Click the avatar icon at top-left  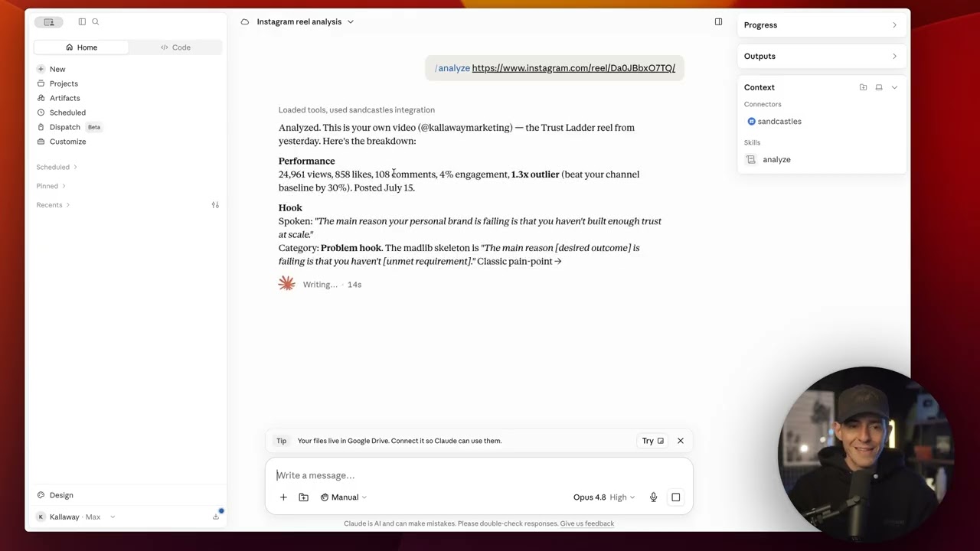pyautogui.click(x=49, y=21)
